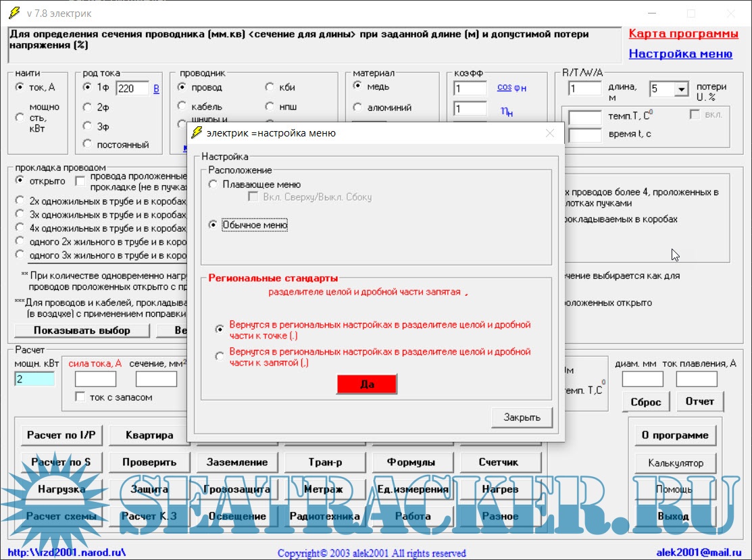Toggle ток с запасом checkbox
The width and height of the screenshot is (752, 560).
pyautogui.click(x=80, y=397)
